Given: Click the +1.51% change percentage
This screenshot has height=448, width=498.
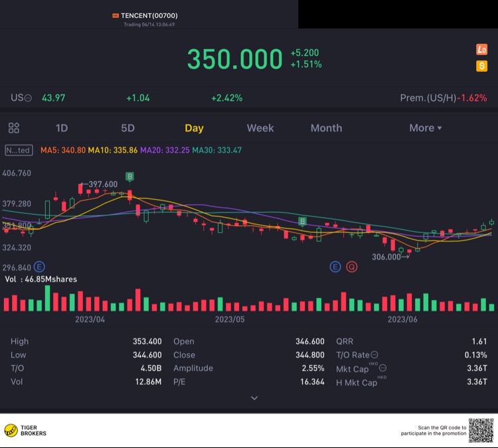Looking at the screenshot, I should tap(306, 64).
